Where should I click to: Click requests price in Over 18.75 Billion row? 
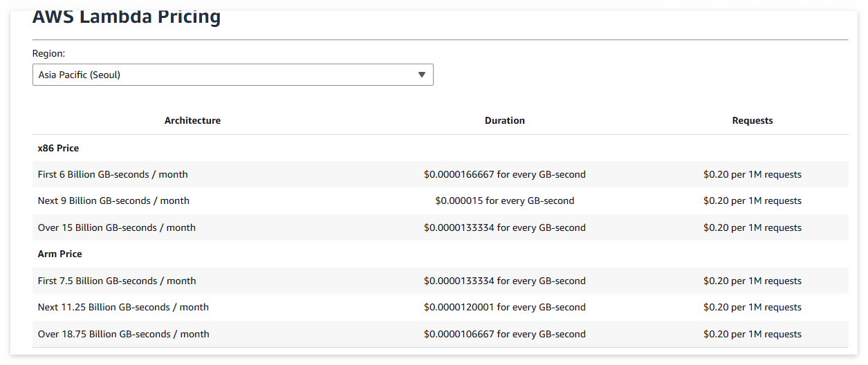[x=752, y=334]
